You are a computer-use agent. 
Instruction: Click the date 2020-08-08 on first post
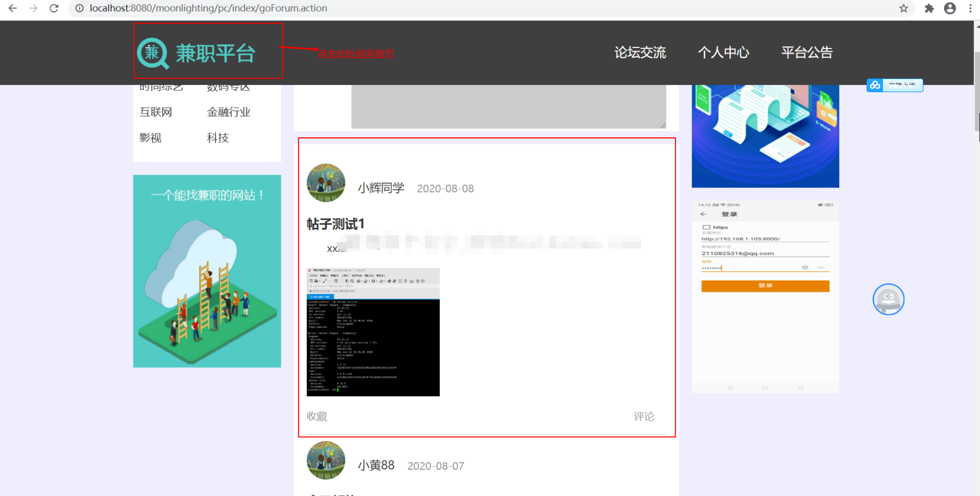click(x=445, y=189)
